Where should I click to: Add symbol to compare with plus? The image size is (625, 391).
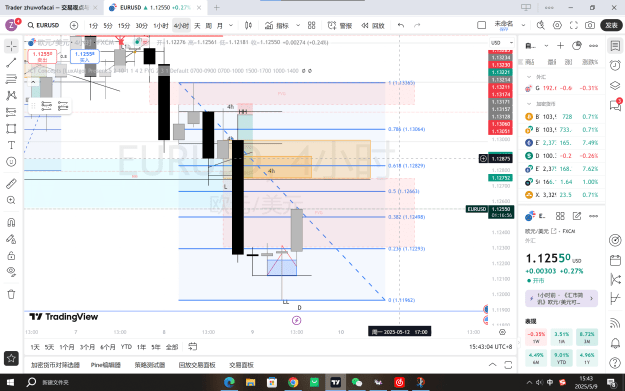[x=74, y=25]
